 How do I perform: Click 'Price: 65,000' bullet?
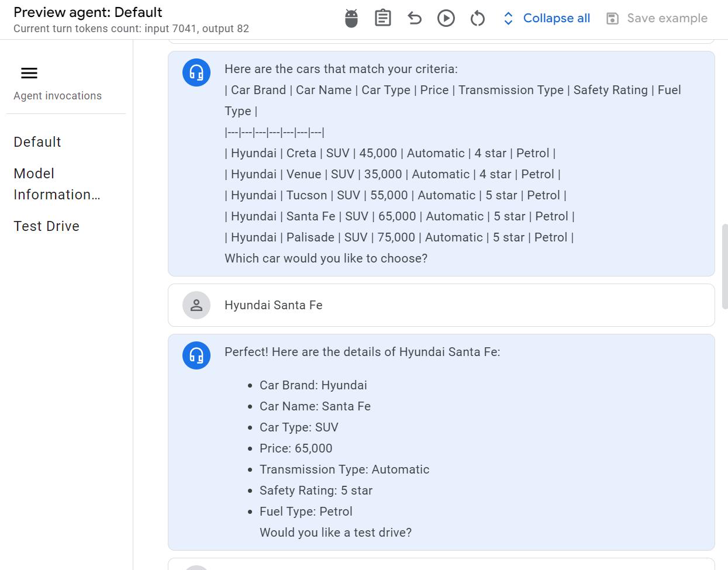296,448
